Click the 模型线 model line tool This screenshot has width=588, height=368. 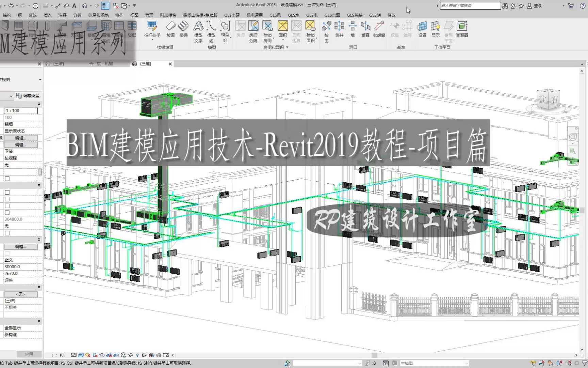(x=211, y=31)
